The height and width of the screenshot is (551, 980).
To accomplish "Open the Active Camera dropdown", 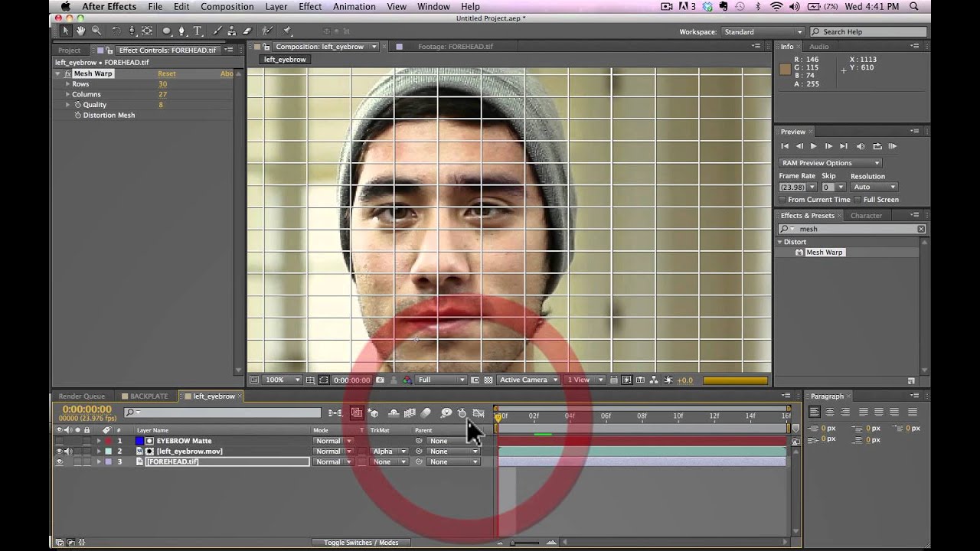I will click(528, 380).
